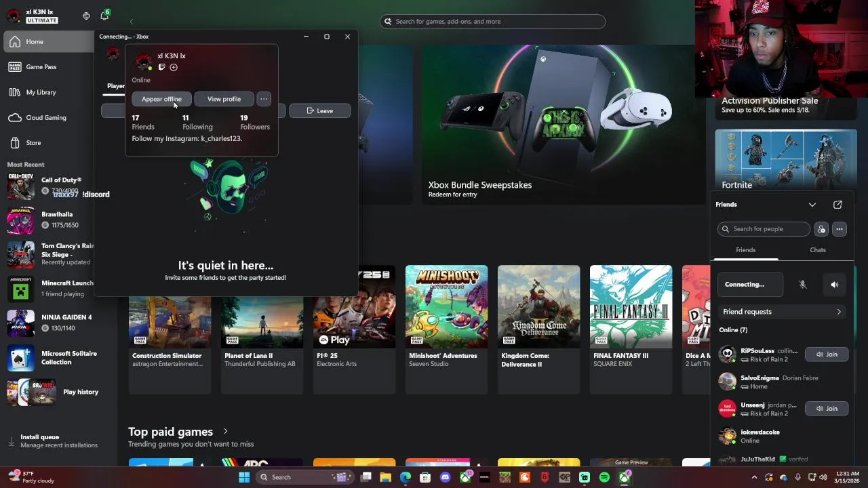This screenshot has width=868, height=488.
Task: Open the F1 25 game tile
Action: (x=354, y=329)
